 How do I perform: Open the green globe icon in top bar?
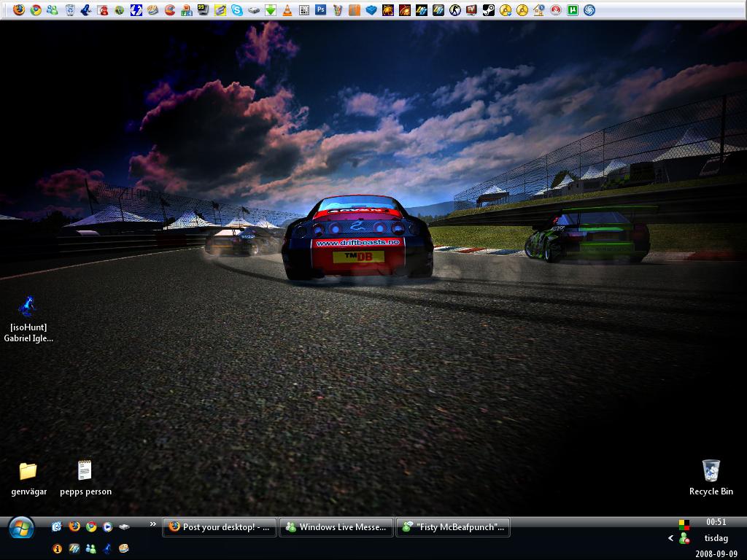click(120, 9)
